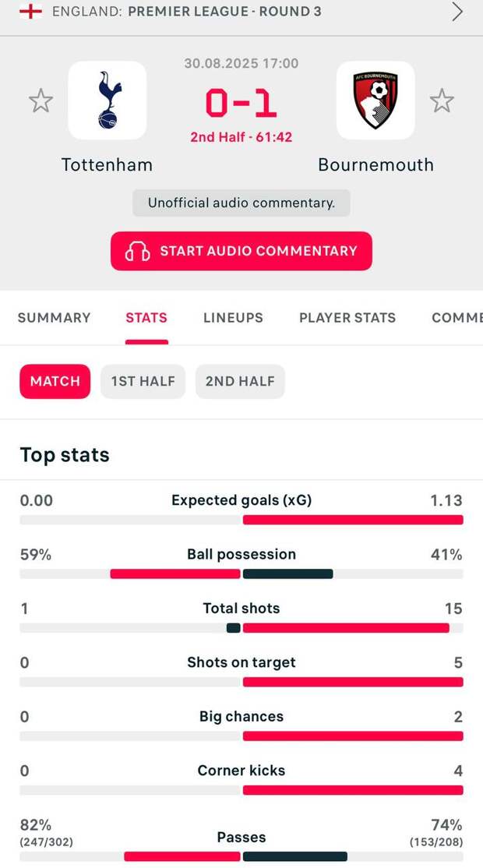Switch to the SUMMARY tab

(55, 318)
